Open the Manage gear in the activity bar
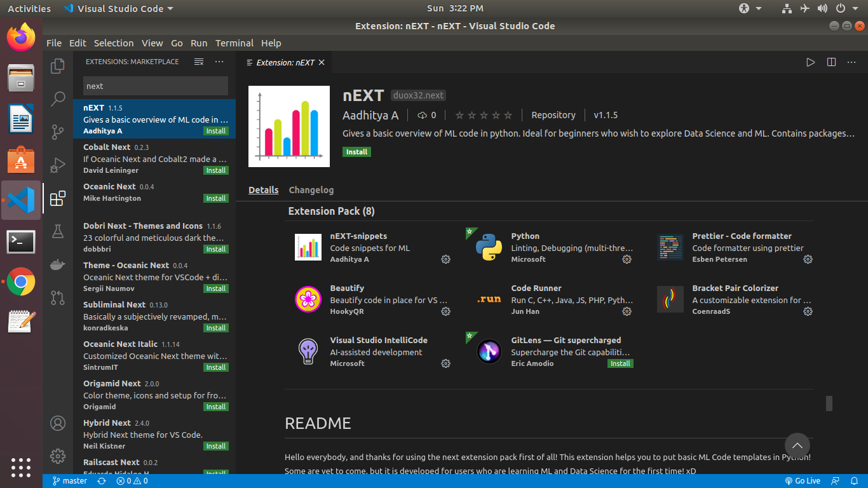The height and width of the screenshot is (488, 868). [x=58, y=456]
